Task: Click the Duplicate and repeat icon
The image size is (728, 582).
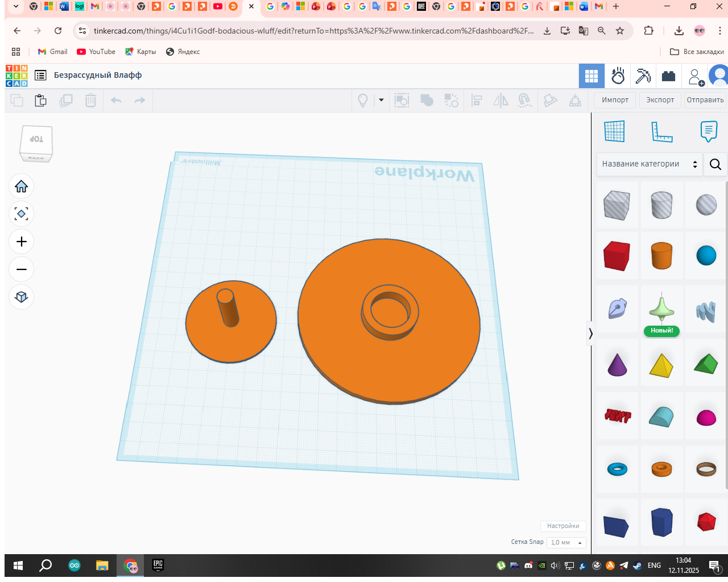Action: click(x=66, y=101)
